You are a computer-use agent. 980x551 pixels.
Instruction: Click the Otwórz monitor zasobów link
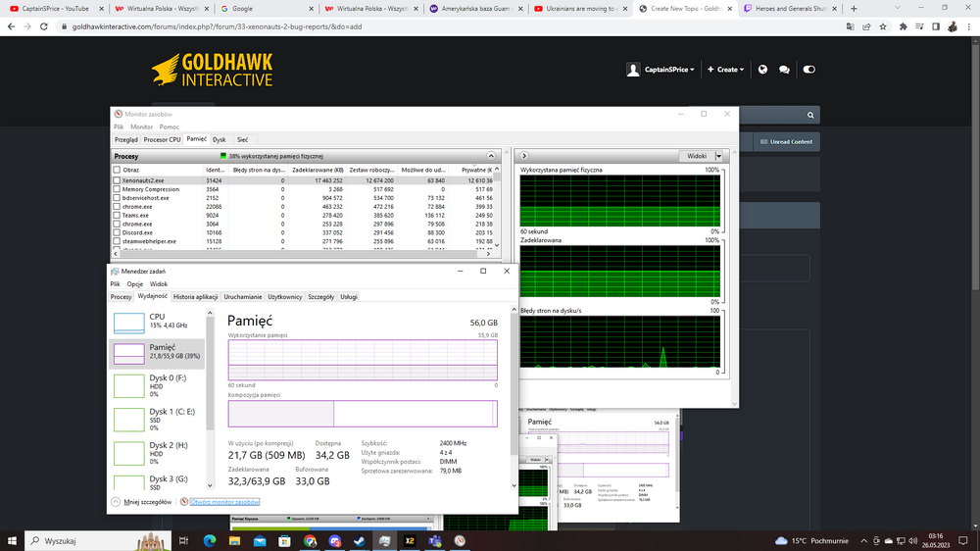point(224,502)
